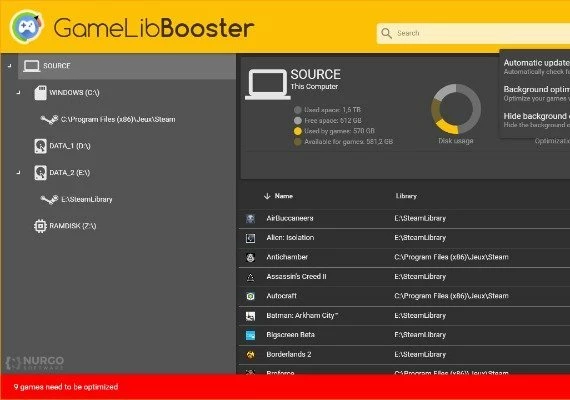Open the Background optimization option
The width and height of the screenshot is (570, 400).
537,93
